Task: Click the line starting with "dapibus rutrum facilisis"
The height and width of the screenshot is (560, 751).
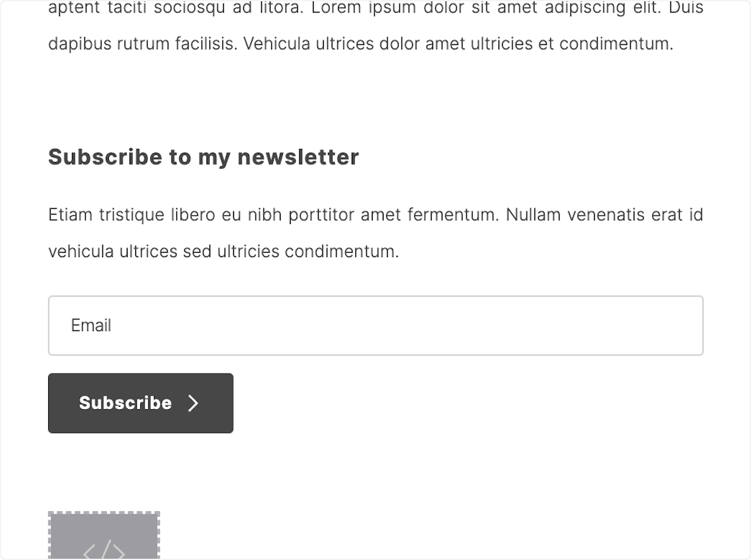Action: (x=360, y=44)
